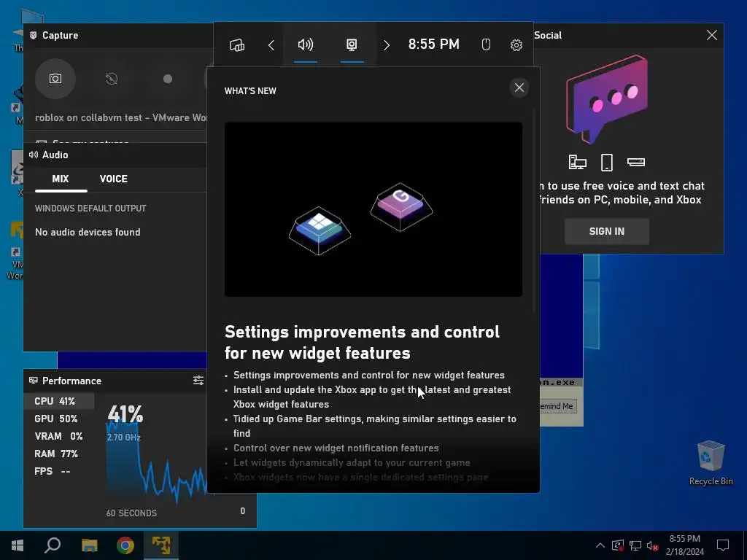Toggle the Capture widget icon in Game Bar
The image size is (747, 560).
[352, 44]
